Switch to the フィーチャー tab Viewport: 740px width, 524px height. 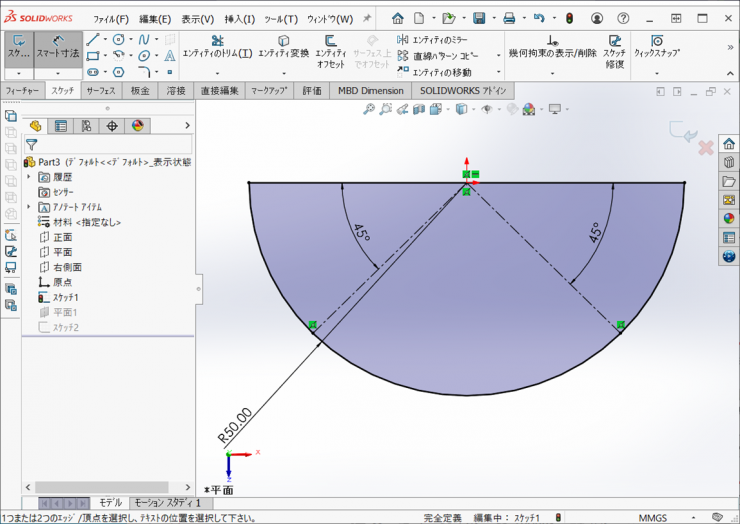(x=23, y=90)
